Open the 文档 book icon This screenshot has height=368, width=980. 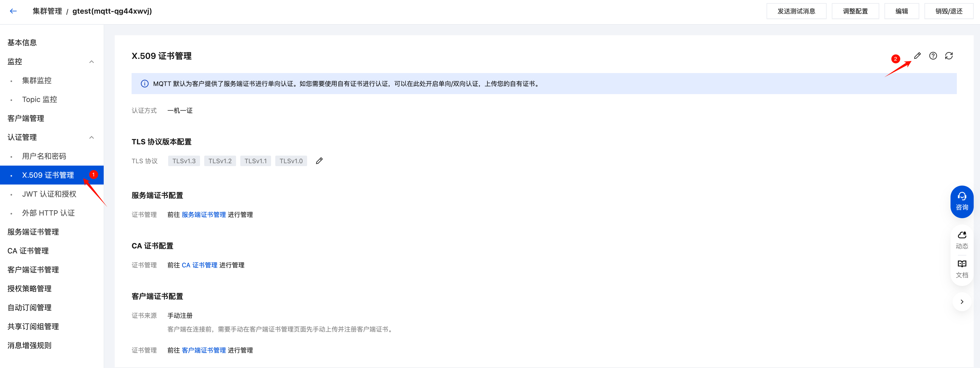click(962, 269)
